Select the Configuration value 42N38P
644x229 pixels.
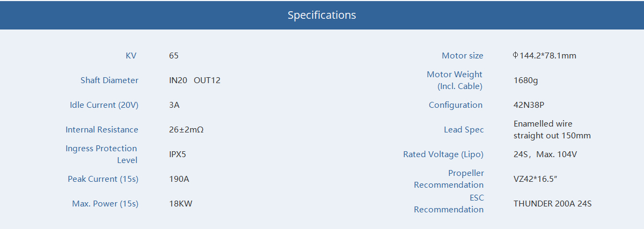pos(529,105)
